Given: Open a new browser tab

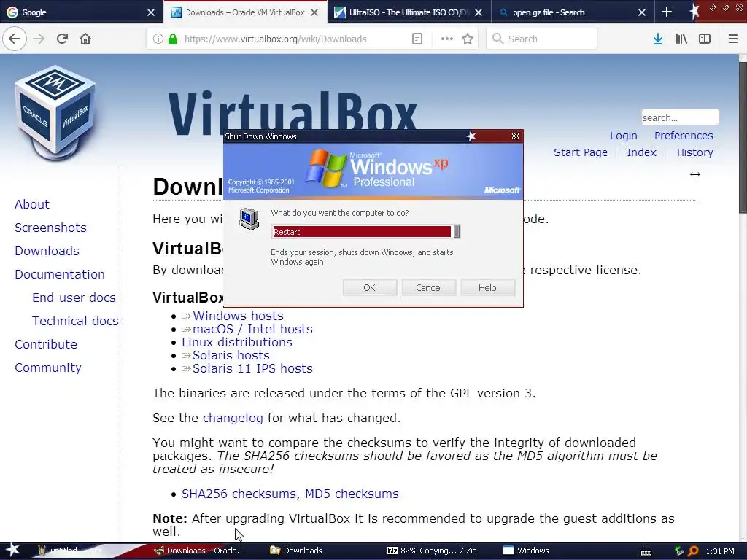Looking at the screenshot, I should coord(667,12).
